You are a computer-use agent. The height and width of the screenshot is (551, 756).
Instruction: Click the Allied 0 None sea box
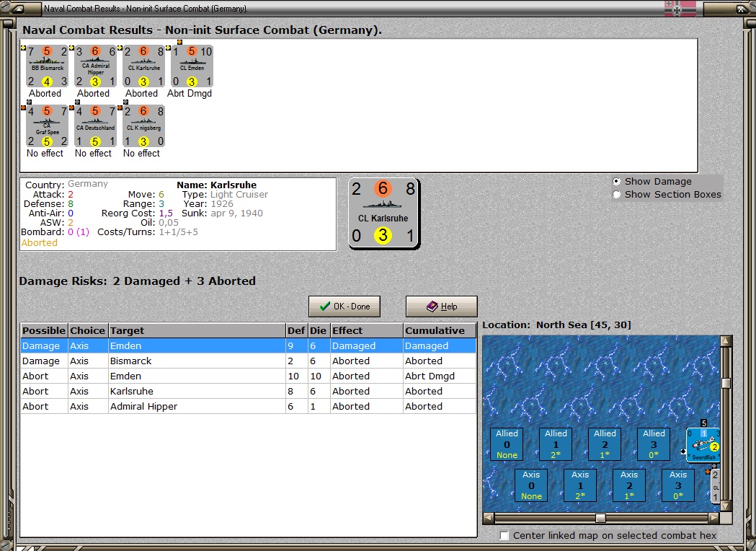click(x=507, y=444)
